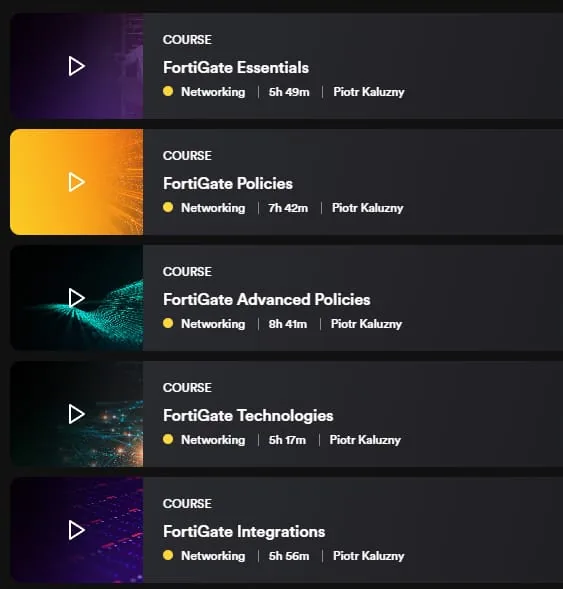This screenshot has height=589, width=563.
Task: Open the FortiGate Advanced Policies title
Action: 267,300
